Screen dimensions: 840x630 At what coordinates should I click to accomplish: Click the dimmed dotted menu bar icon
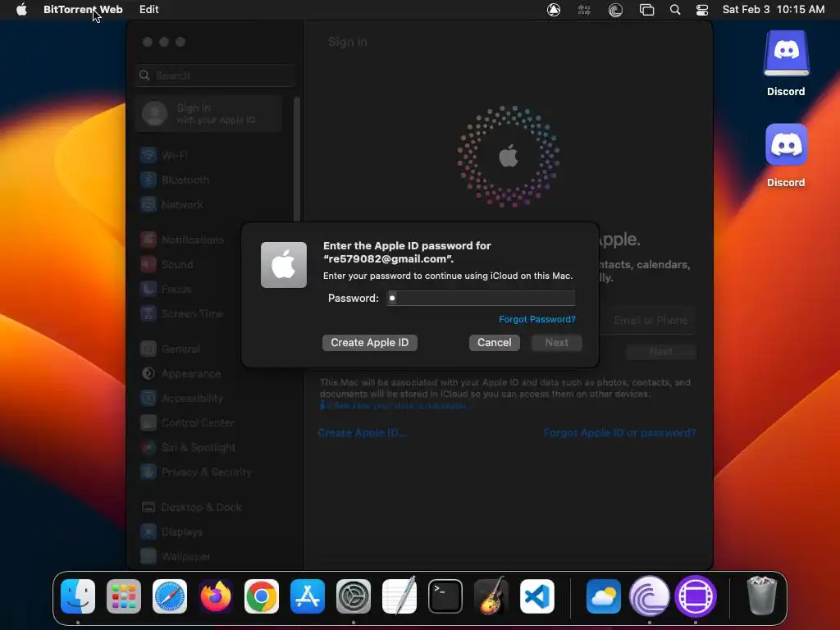pos(584,10)
